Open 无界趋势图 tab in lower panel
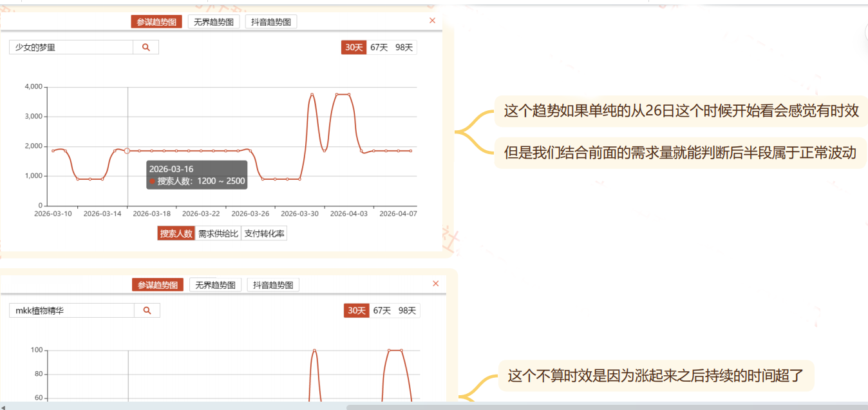 [x=215, y=285]
